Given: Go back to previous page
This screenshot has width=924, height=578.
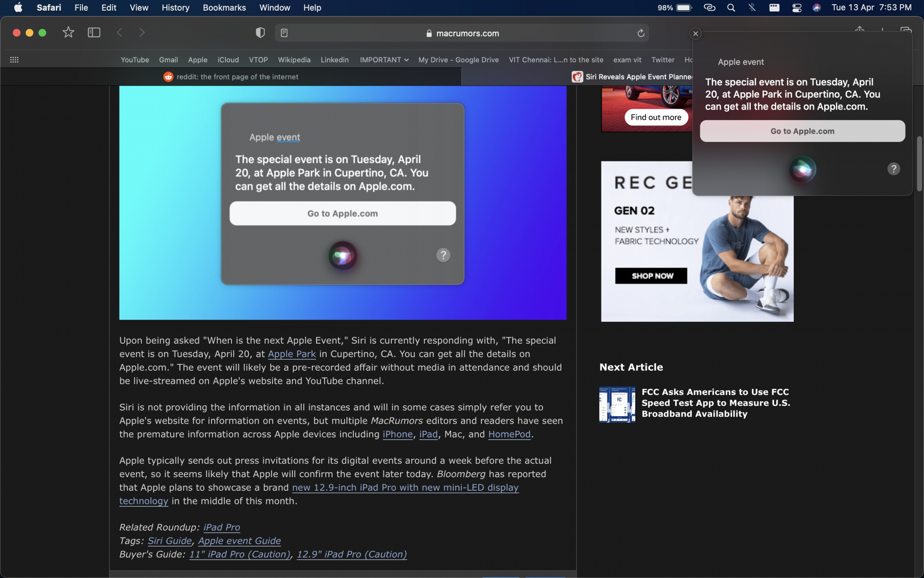Looking at the screenshot, I should [x=120, y=32].
